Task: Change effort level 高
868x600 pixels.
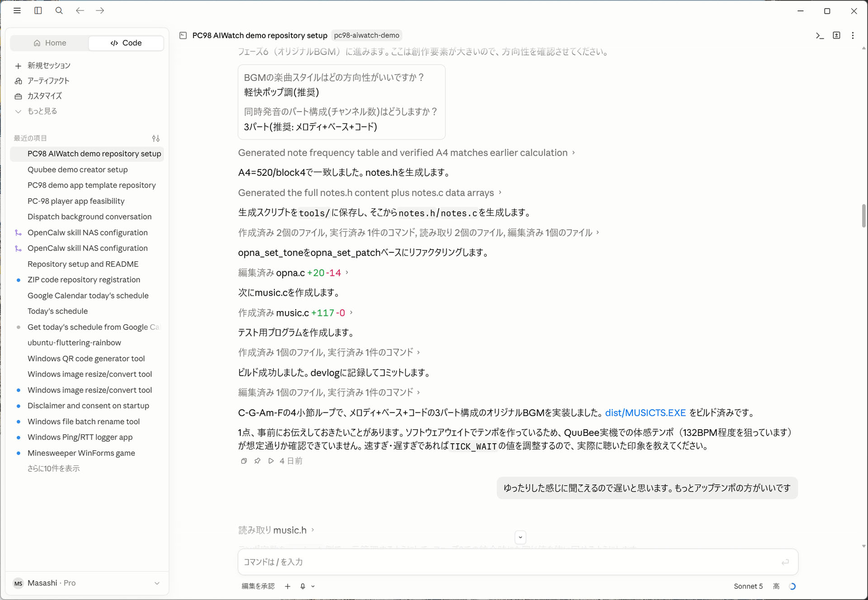Action: pos(776,586)
